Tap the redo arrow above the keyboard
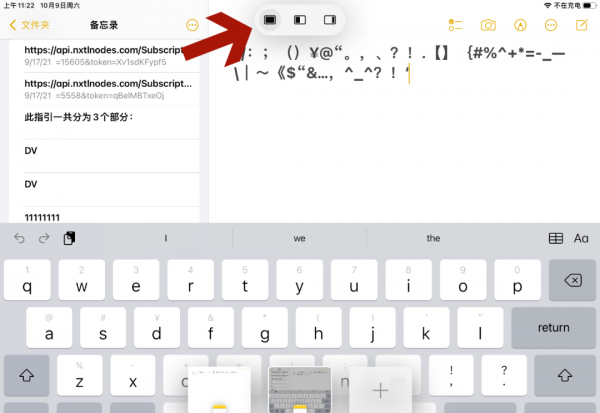The width and height of the screenshot is (600, 413). 43,238
